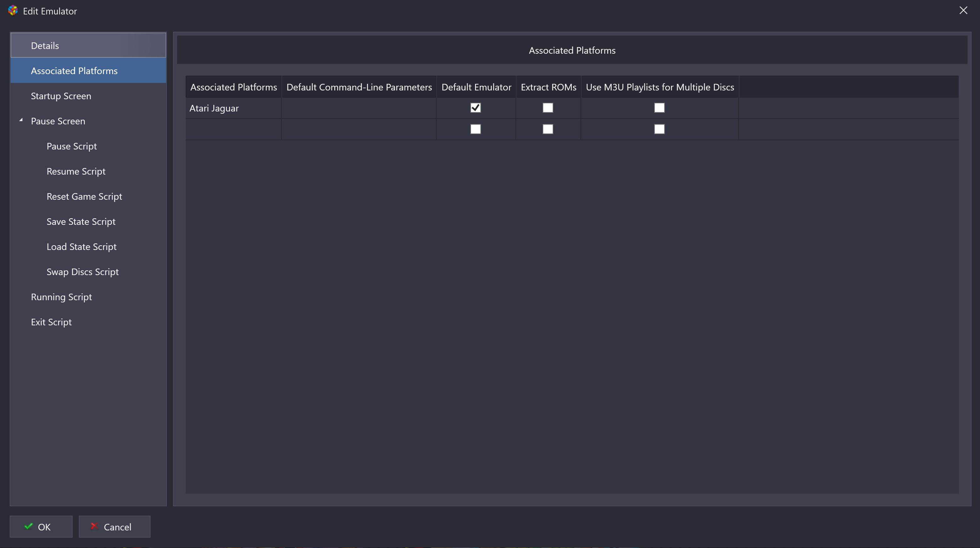Uncheck Default Emulator for Atari Jaguar

pos(475,108)
